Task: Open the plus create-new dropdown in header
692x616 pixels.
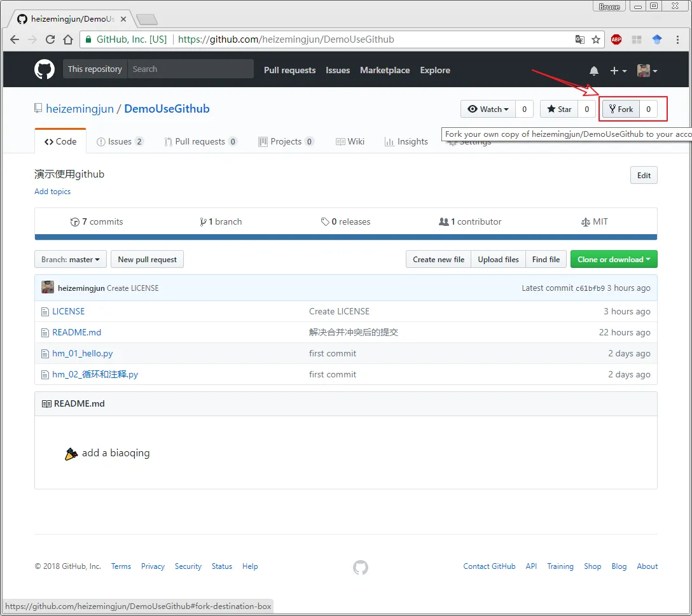Action: 618,71
